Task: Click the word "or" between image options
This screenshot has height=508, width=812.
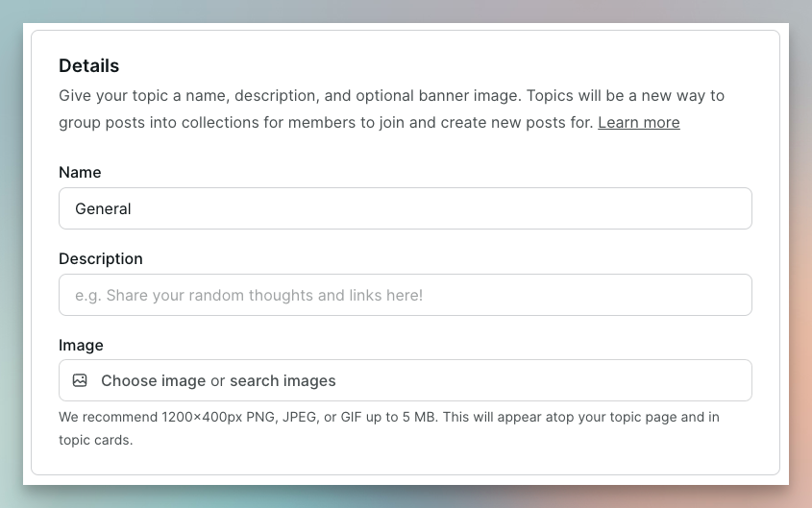Action: coord(217,380)
